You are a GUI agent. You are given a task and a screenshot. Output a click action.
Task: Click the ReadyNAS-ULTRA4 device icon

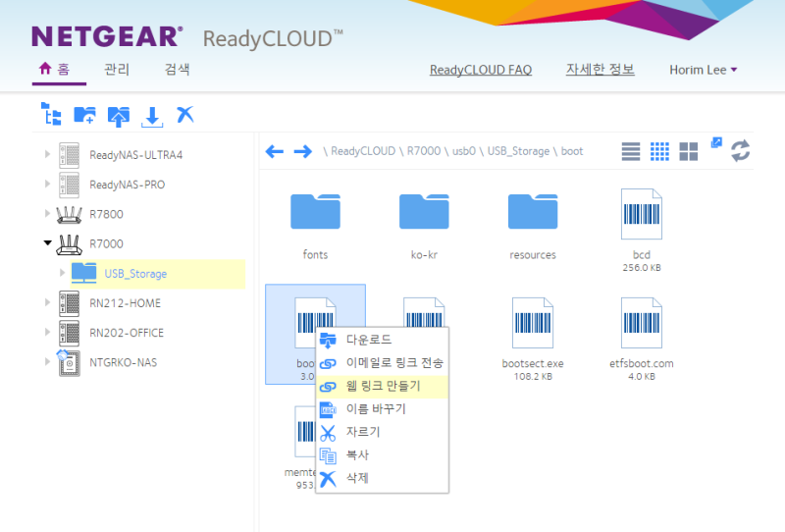[x=69, y=155]
